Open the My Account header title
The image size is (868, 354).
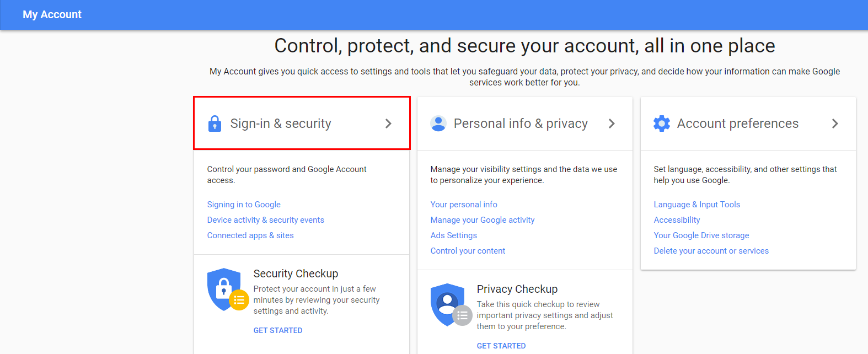(x=52, y=15)
